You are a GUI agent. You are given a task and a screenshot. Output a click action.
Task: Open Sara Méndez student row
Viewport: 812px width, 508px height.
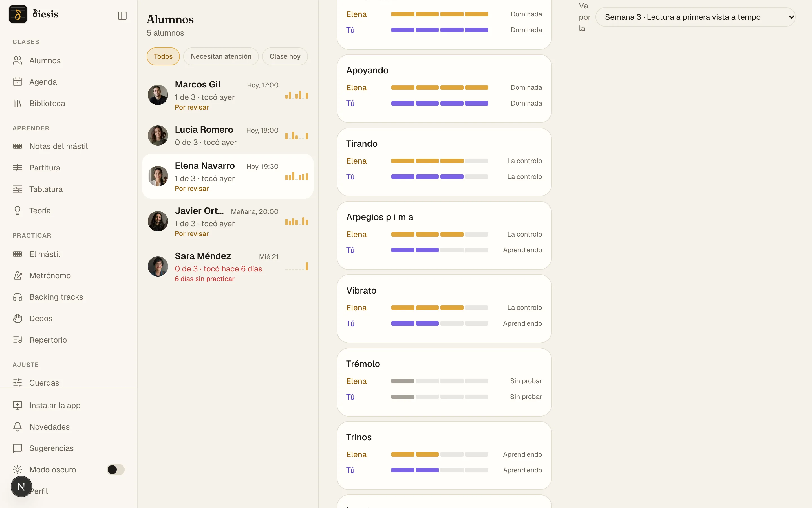228,266
